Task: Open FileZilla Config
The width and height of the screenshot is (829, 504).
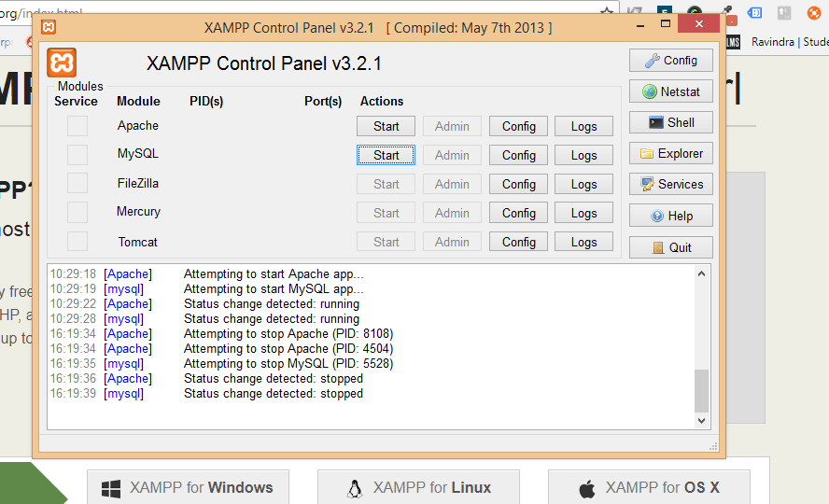Action: click(518, 184)
